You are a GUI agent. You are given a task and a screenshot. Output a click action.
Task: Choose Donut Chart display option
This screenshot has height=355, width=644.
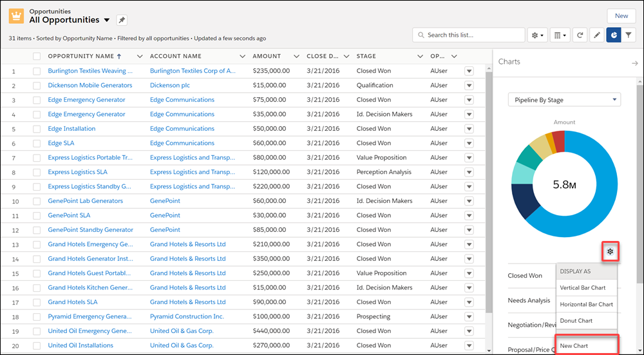coord(587,320)
